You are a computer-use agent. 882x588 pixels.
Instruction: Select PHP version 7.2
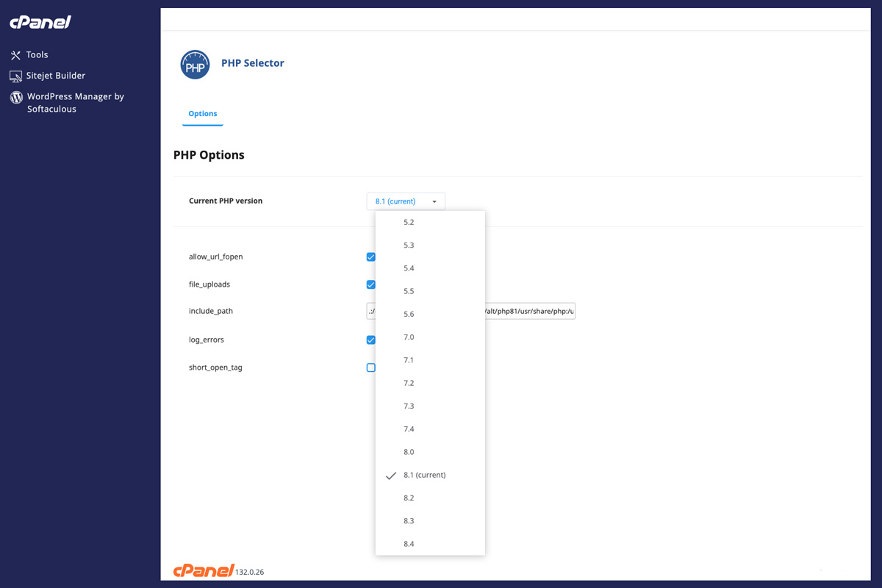[x=430, y=383]
